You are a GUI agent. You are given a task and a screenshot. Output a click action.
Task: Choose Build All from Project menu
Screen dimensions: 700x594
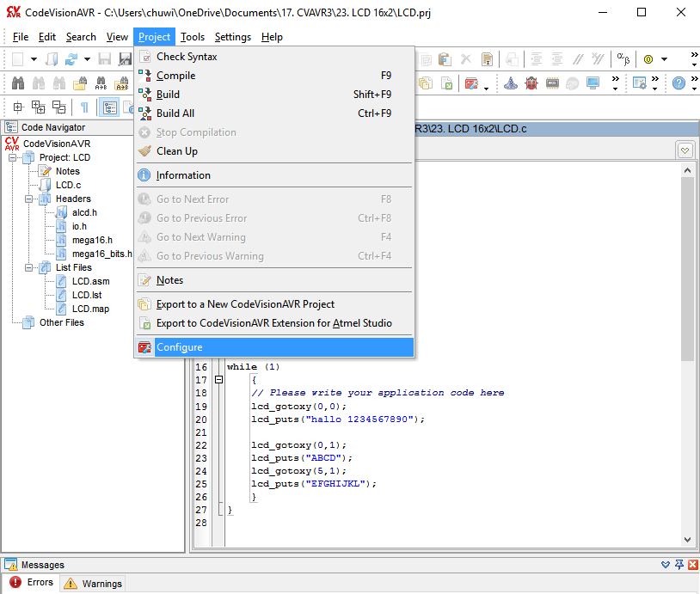coord(175,113)
